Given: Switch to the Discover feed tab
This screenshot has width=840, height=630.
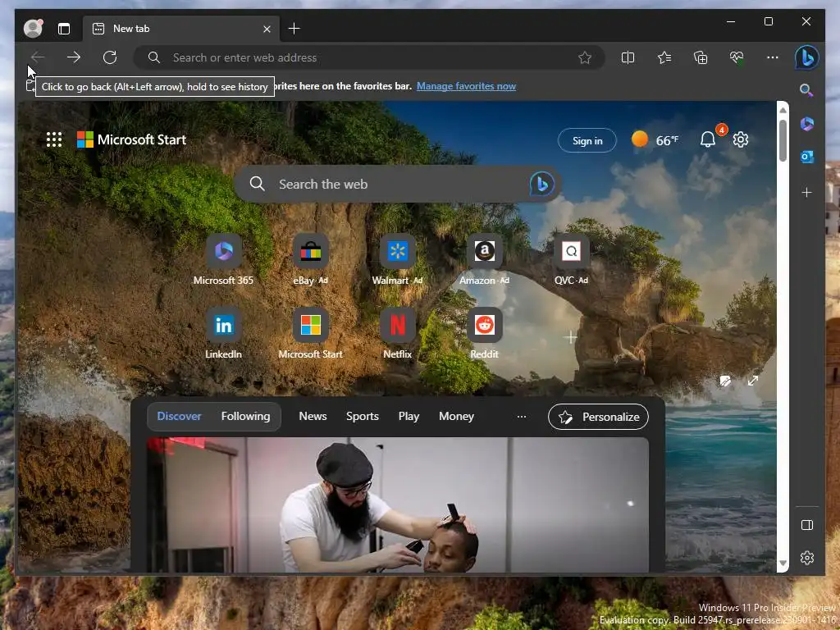Looking at the screenshot, I should coord(179,416).
